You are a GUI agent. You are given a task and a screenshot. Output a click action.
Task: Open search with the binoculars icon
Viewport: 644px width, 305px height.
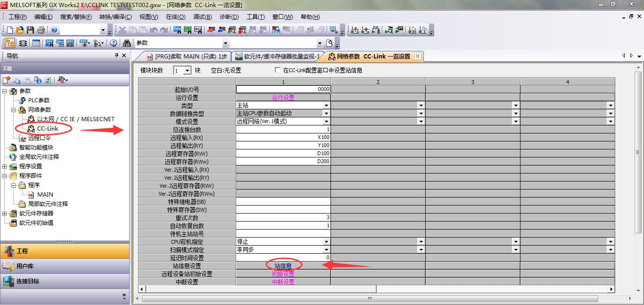coord(127,42)
